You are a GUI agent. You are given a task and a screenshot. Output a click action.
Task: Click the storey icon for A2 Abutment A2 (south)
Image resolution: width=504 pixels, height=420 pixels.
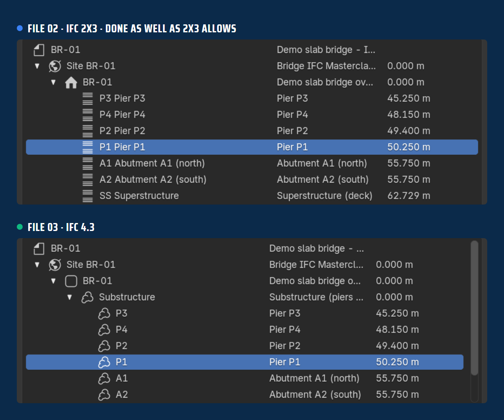pyautogui.click(x=87, y=180)
